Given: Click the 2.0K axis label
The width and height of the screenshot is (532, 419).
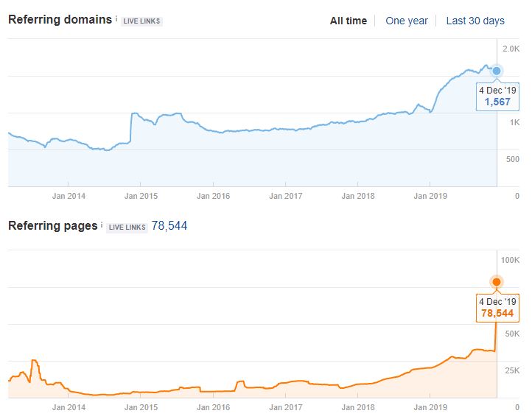Looking at the screenshot, I should (511, 49).
